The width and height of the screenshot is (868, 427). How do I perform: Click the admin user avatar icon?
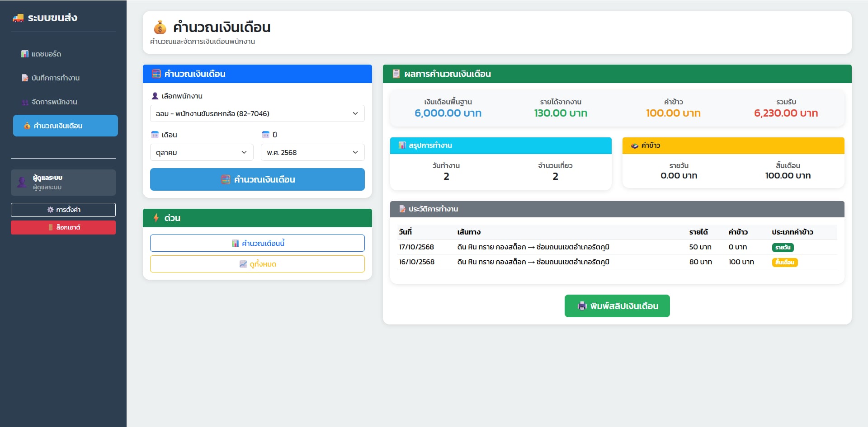tap(22, 182)
